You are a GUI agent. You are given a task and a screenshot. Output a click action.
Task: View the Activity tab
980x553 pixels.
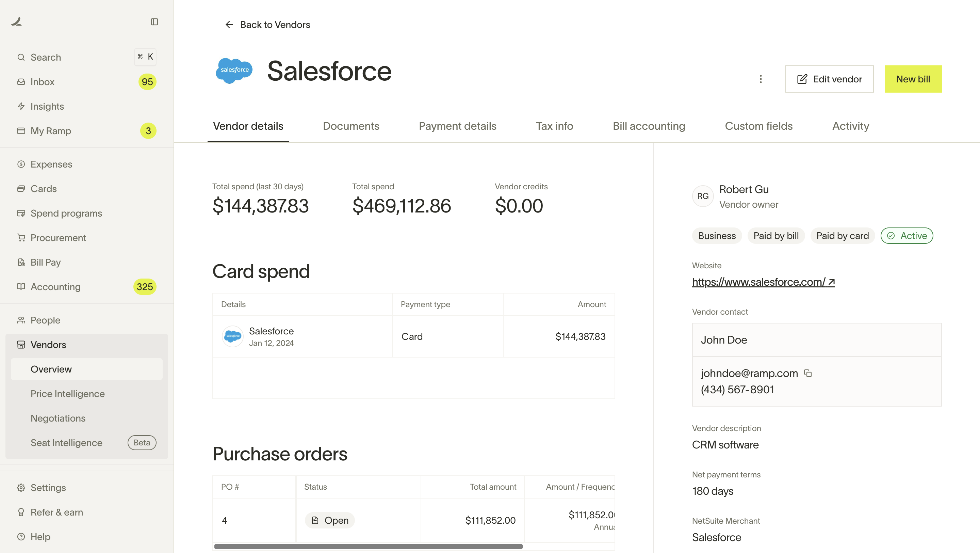pyautogui.click(x=850, y=126)
